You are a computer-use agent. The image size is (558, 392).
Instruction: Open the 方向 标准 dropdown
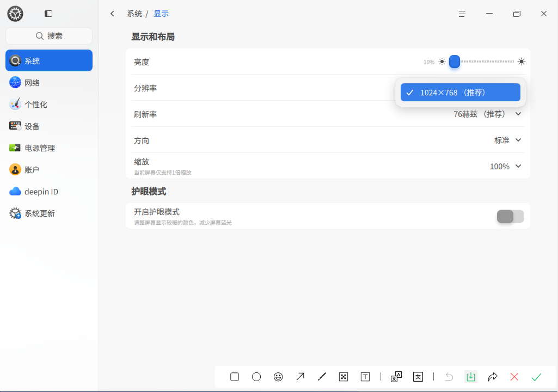[508, 140]
